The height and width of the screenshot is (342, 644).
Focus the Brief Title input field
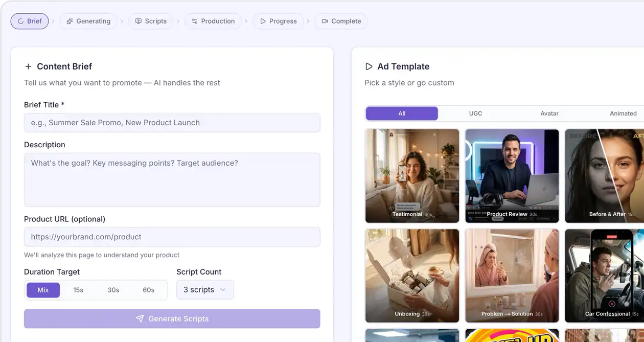click(x=172, y=123)
